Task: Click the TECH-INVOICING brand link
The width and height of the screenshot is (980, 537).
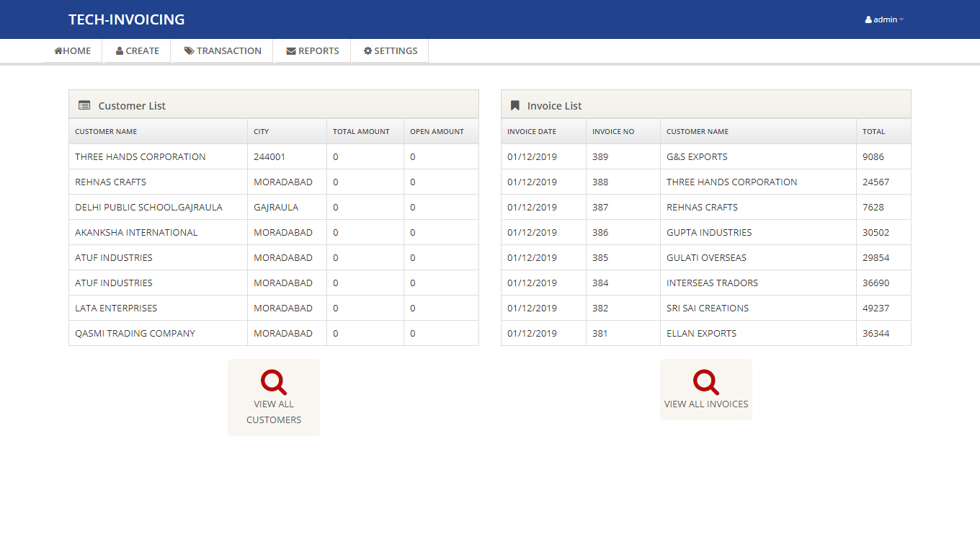Action: [127, 19]
